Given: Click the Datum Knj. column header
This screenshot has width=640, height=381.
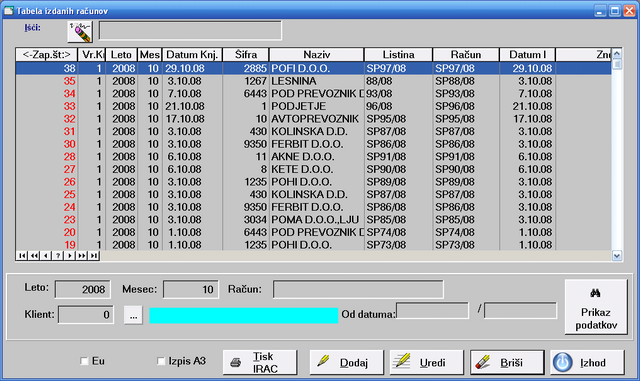Looking at the screenshot, I should pos(192,54).
